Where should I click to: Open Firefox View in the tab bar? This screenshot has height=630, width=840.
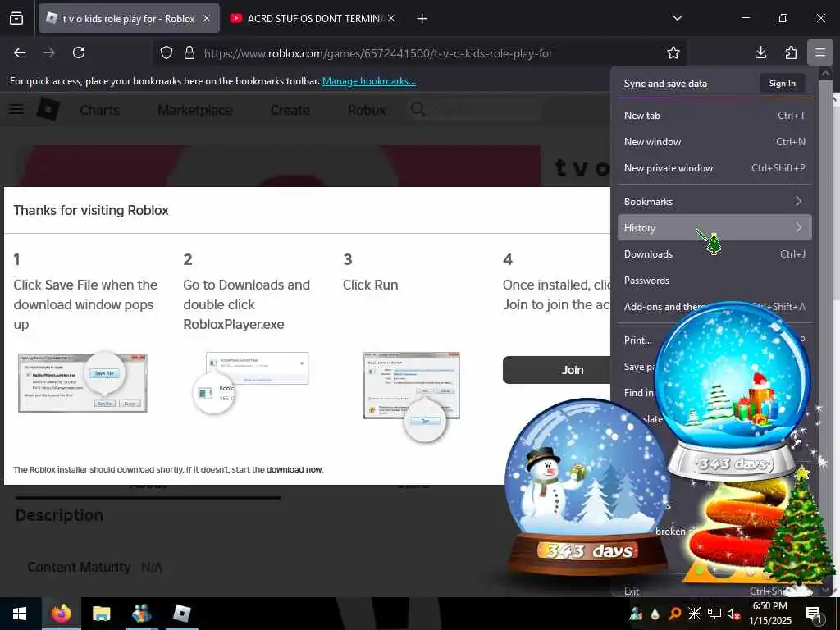point(16,19)
